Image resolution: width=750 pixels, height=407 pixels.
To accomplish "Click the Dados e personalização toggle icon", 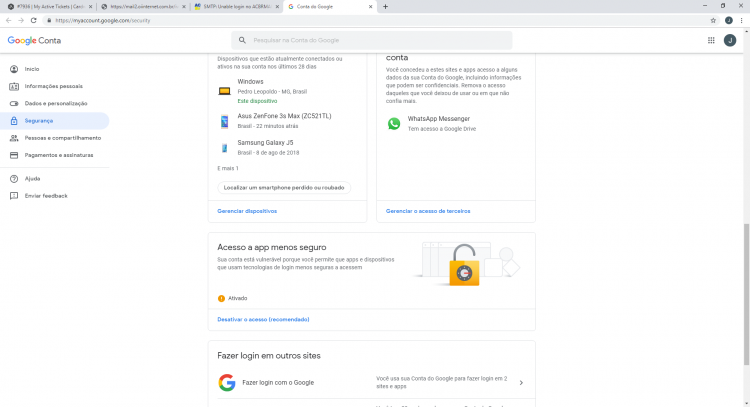I will click(x=14, y=103).
